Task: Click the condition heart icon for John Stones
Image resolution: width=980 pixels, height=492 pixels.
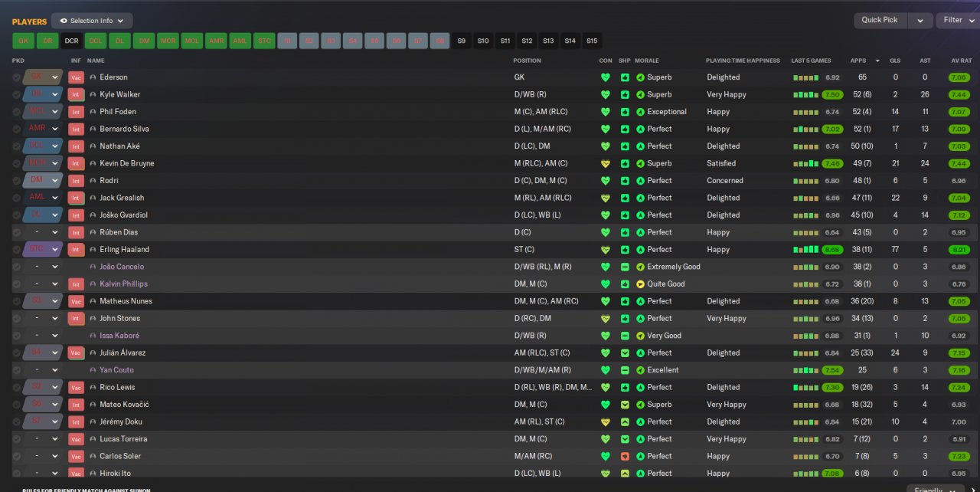Action: (606, 319)
